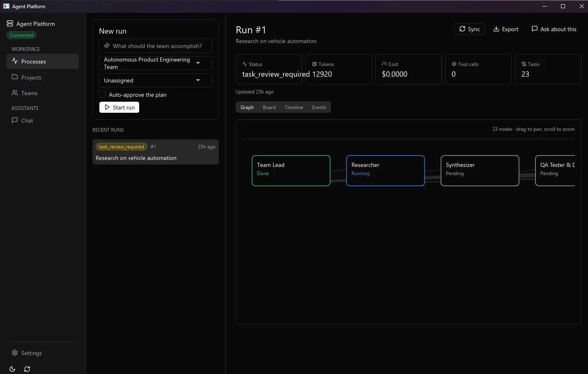
Task: Click the task_review_required badge in recent runs
Action: (122, 147)
